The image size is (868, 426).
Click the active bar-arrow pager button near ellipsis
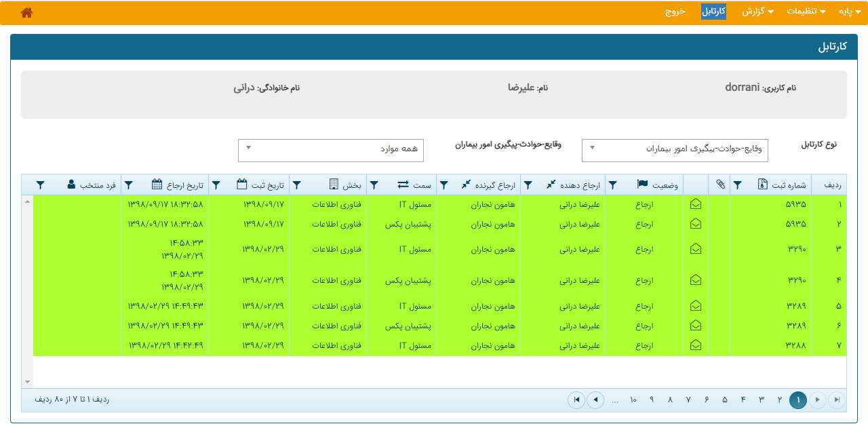click(576, 400)
